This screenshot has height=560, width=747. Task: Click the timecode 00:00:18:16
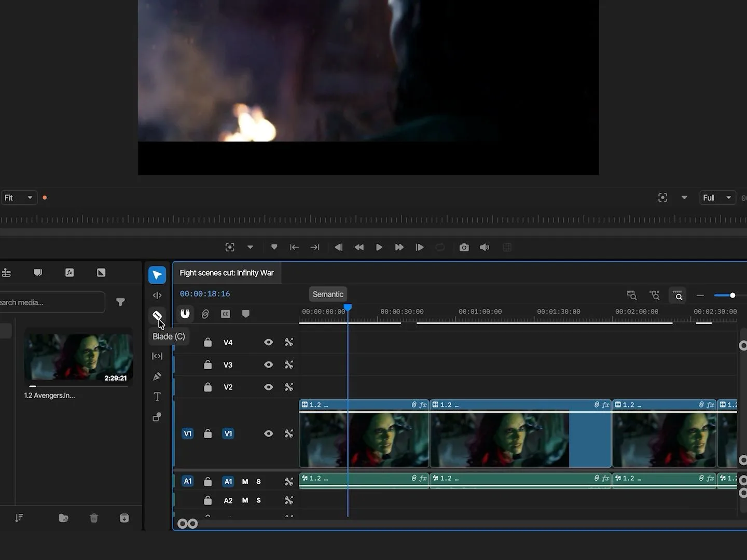click(x=205, y=294)
